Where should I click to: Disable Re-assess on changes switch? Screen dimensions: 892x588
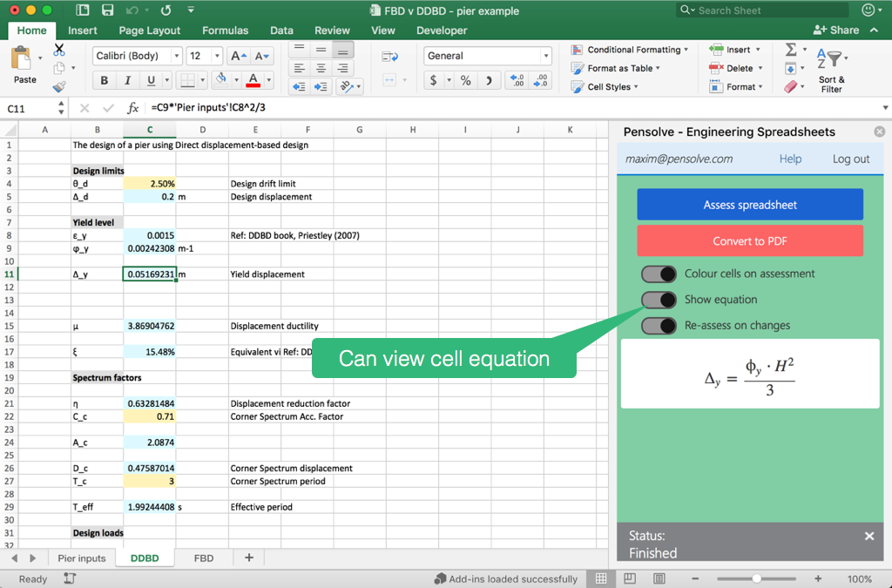click(x=659, y=326)
